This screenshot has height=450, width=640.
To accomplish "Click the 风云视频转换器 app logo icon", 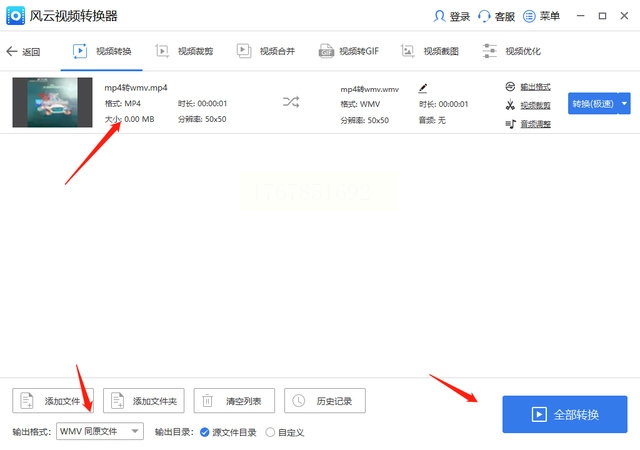I will point(16,16).
